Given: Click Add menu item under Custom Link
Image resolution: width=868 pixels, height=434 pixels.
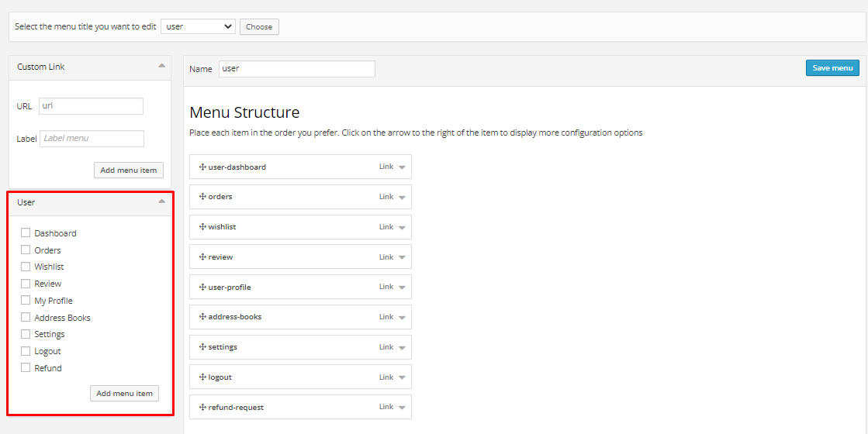Looking at the screenshot, I should pyautogui.click(x=128, y=170).
